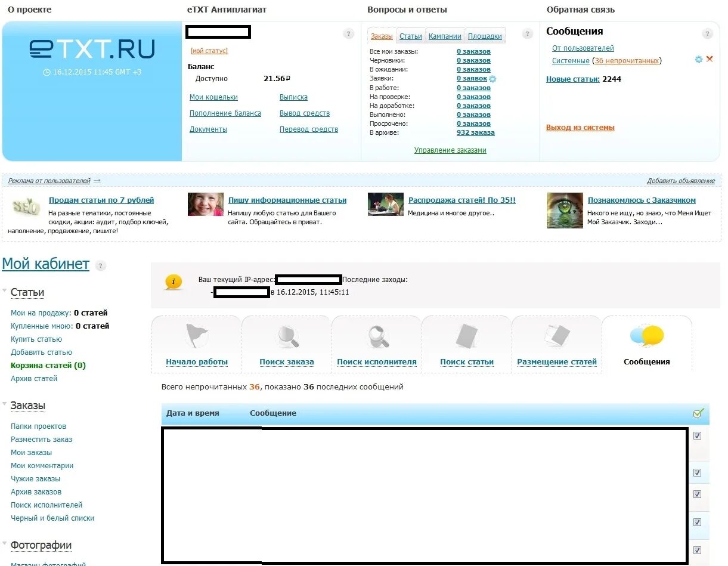Open ad Продам статьи по 7 рублей
Image resolution: width=728 pixels, height=566 pixels.
click(x=101, y=200)
